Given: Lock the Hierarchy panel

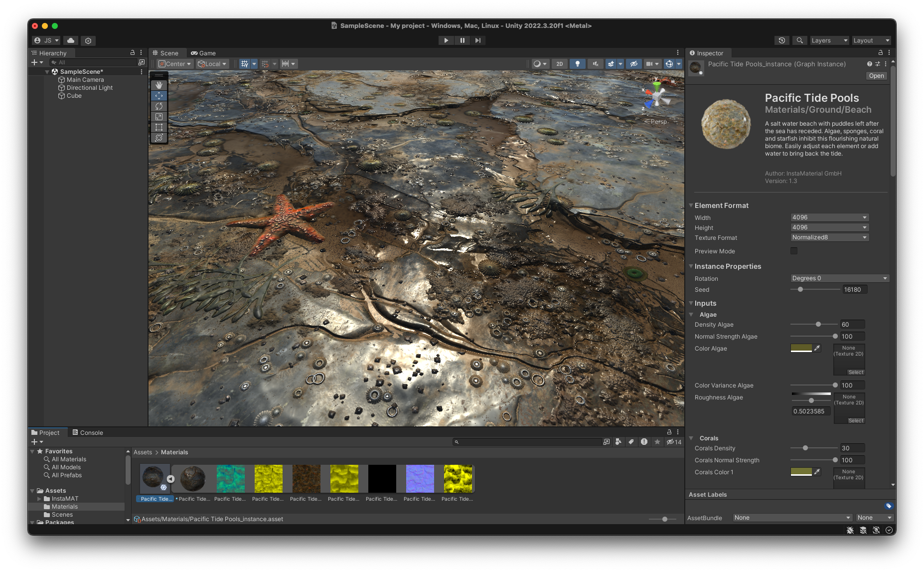Looking at the screenshot, I should [x=133, y=52].
